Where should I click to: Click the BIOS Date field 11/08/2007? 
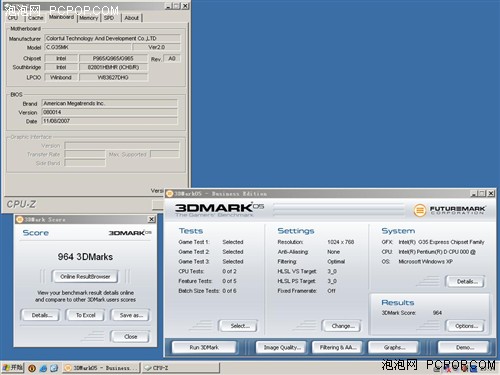coord(109,121)
